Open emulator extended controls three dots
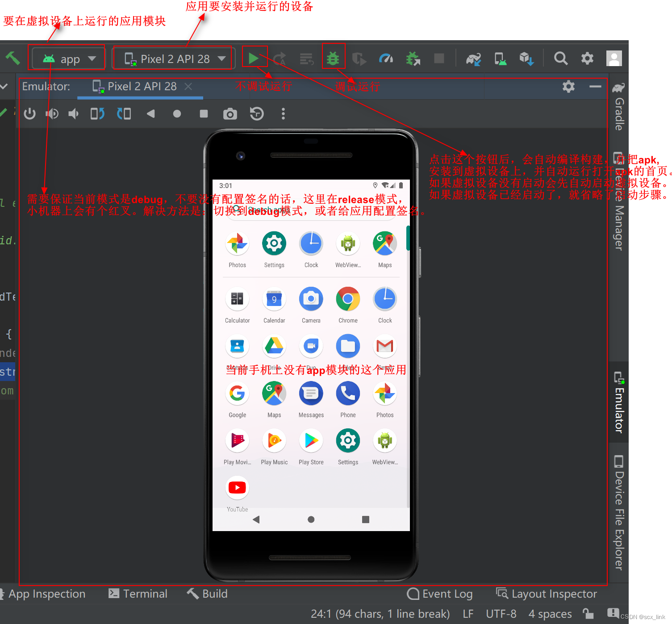Viewport: 672px width, 624px height. (283, 114)
